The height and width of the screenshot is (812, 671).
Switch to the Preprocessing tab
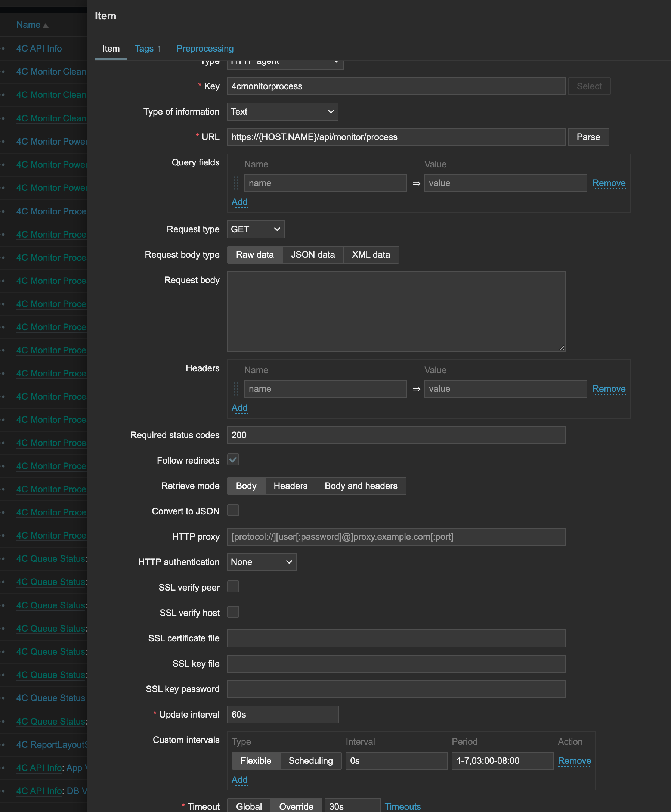pos(205,49)
